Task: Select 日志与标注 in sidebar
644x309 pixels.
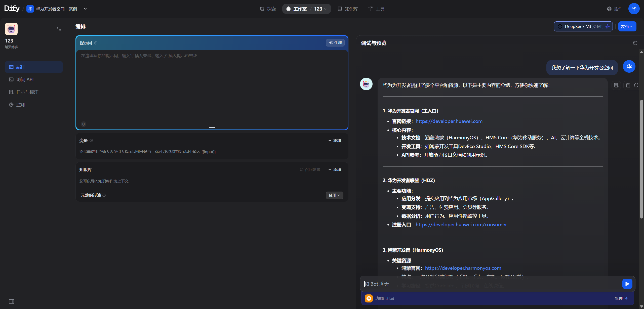Action: pyautogui.click(x=27, y=92)
